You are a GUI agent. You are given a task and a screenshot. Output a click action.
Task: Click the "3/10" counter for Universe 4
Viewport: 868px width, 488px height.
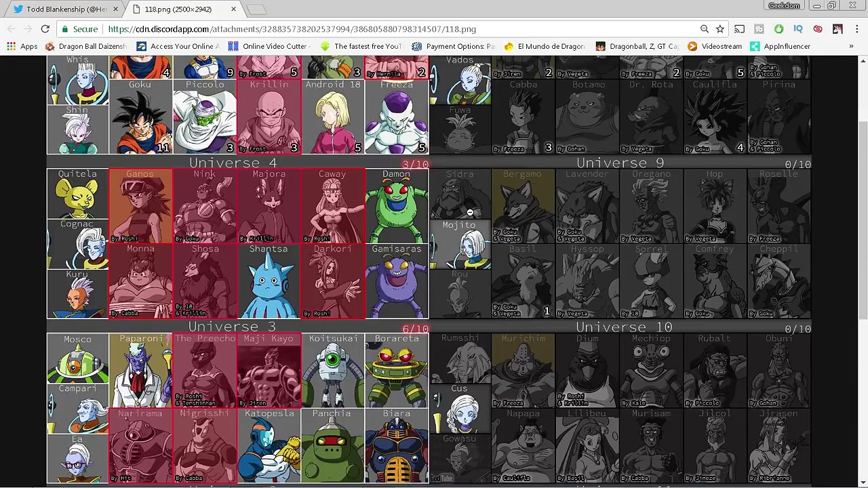click(415, 164)
